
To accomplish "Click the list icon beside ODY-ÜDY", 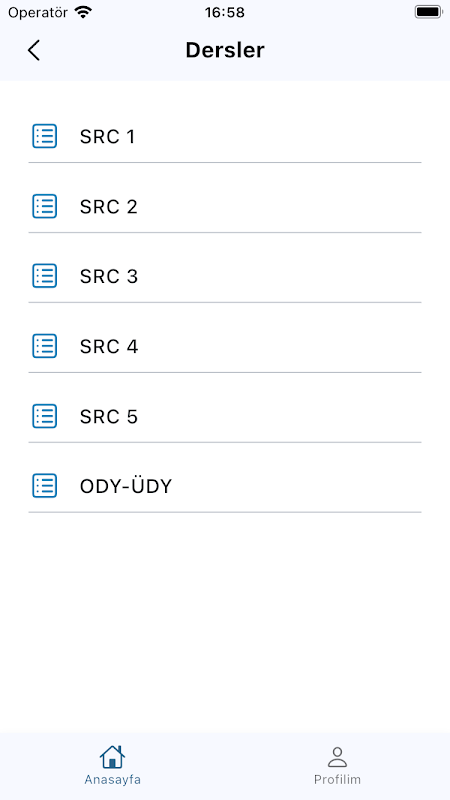I will (45, 486).
